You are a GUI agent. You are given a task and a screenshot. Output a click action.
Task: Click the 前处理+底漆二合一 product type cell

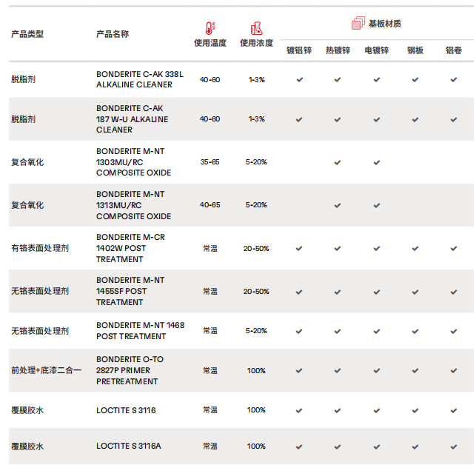click(46, 370)
